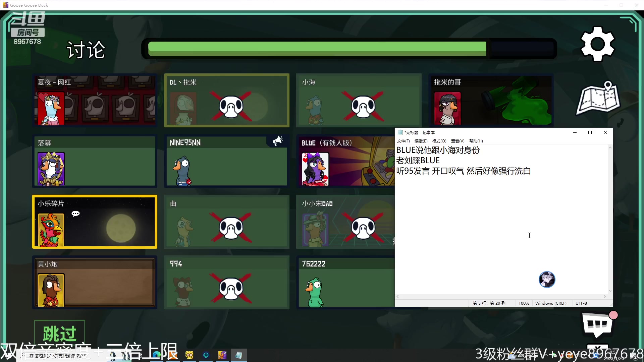The width and height of the screenshot is (644, 362).
Task: Select the 黄小炮 player avatar
Action: pos(51,290)
